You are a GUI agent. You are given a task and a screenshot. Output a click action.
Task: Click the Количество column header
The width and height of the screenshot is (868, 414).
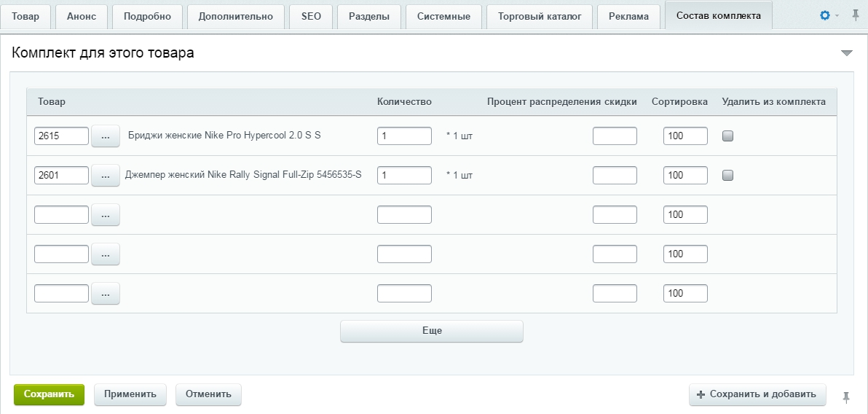[404, 101]
